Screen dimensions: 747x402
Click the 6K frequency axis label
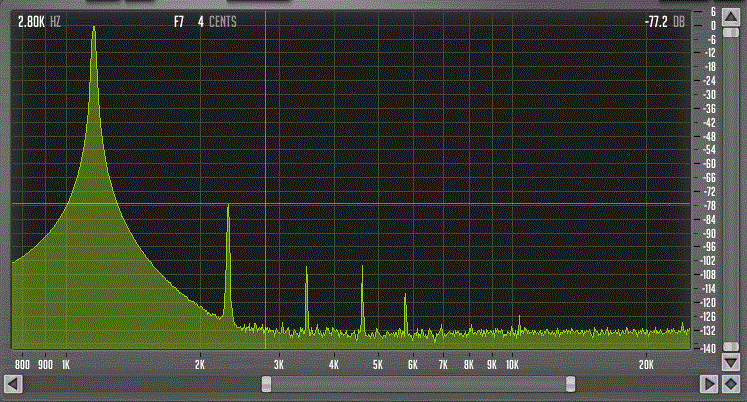(x=413, y=365)
